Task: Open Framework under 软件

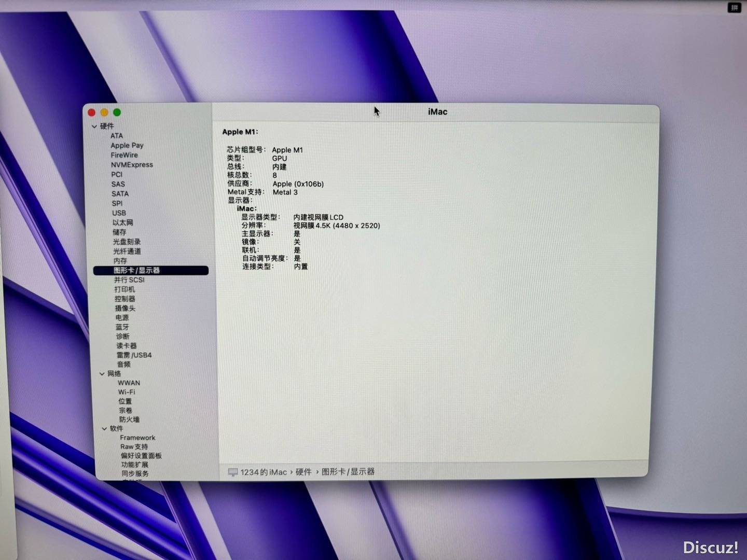Action: (137, 438)
